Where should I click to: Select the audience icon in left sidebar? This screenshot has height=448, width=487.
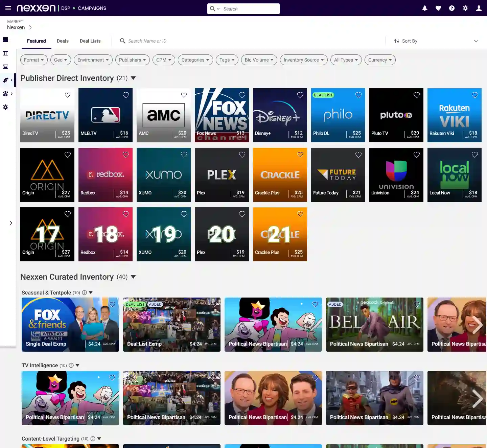pyautogui.click(x=5, y=94)
